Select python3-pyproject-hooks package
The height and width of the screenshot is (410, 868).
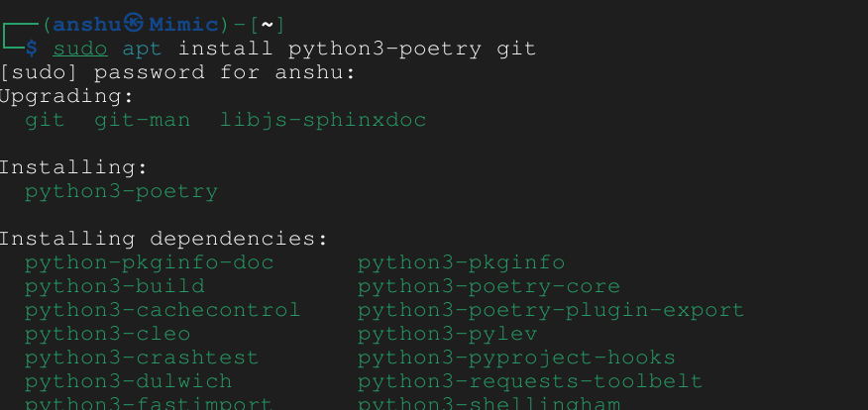(x=516, y=358)
